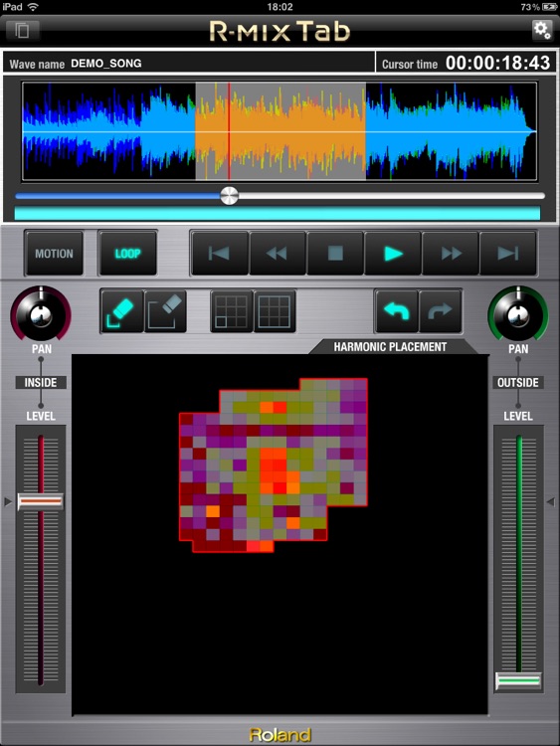Click the arrow right of OUTSIDE fader
The image size is (560, 746).
[550, 501]
